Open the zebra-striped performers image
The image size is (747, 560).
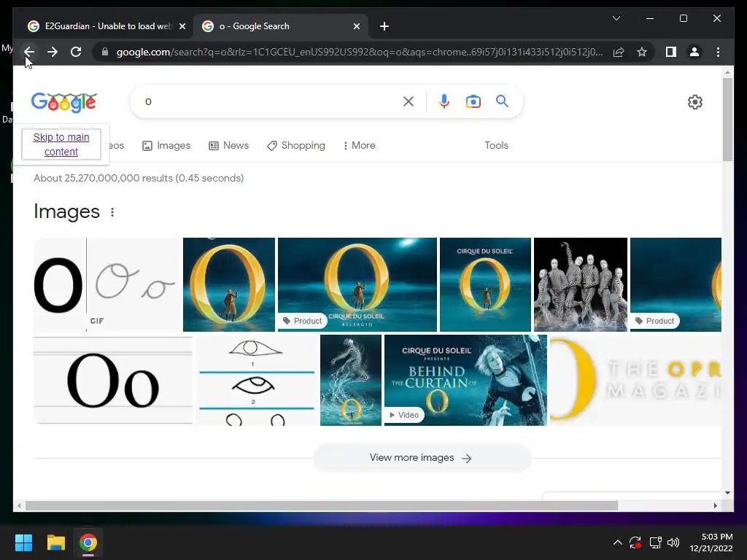click(x=580, y=284)
